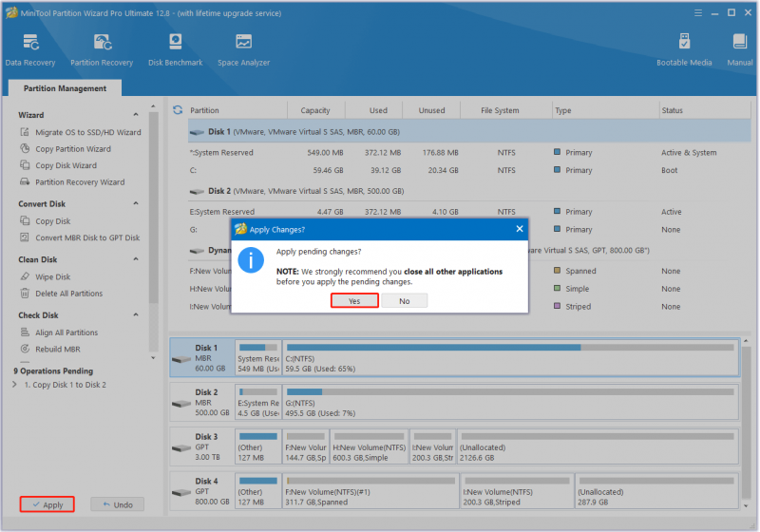
Task: Open the hamburger menu in title bar
Action: (x=698, y=13)
